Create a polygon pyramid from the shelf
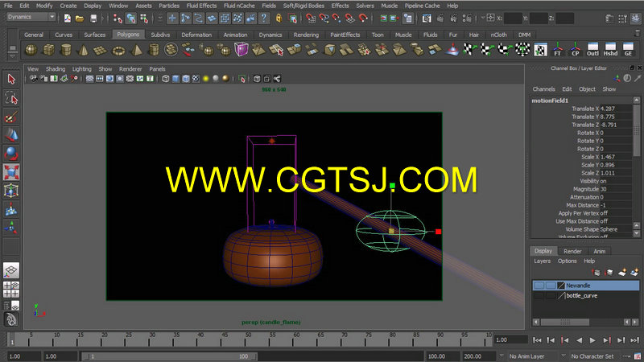The width and height of the screenshot is (644, 362). tap(136, 50)
